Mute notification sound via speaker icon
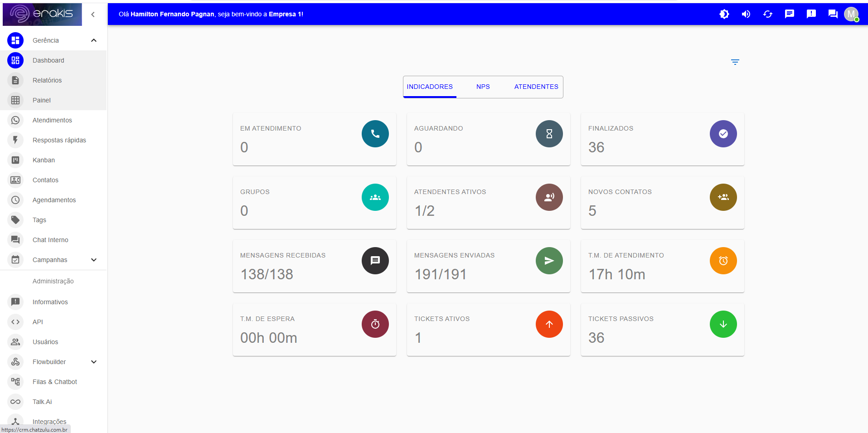This screenshot has width=868, height=433. [746, 14]
